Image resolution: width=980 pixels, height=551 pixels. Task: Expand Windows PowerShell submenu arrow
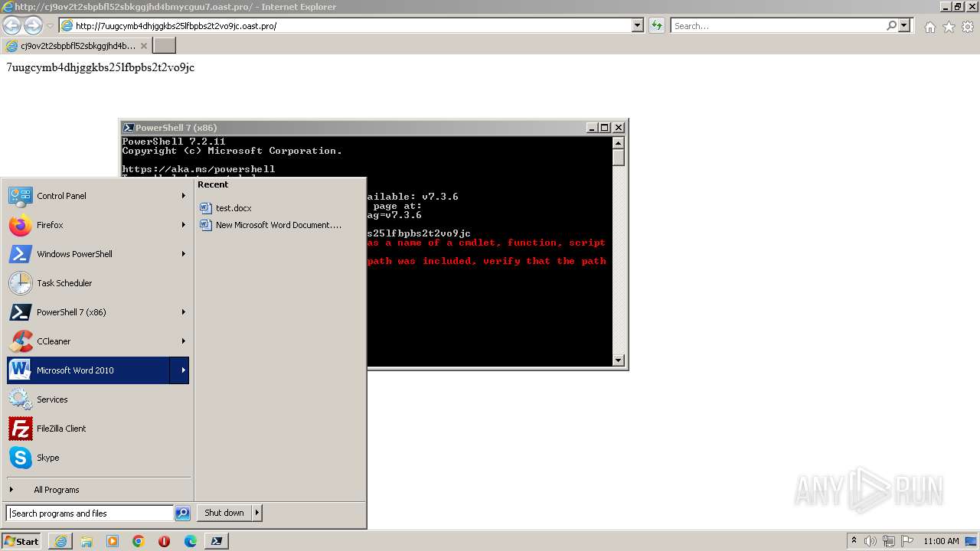(183, 254)
